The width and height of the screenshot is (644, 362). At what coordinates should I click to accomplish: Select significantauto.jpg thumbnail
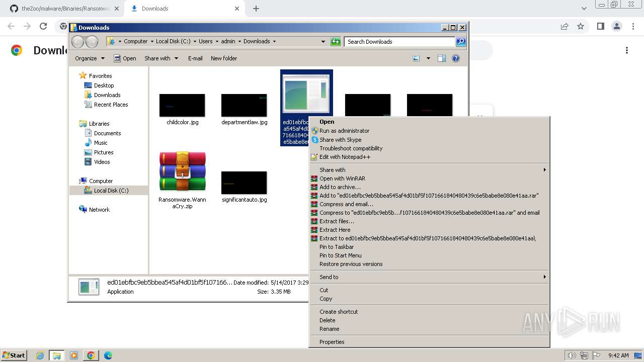(x=244, y=183)
